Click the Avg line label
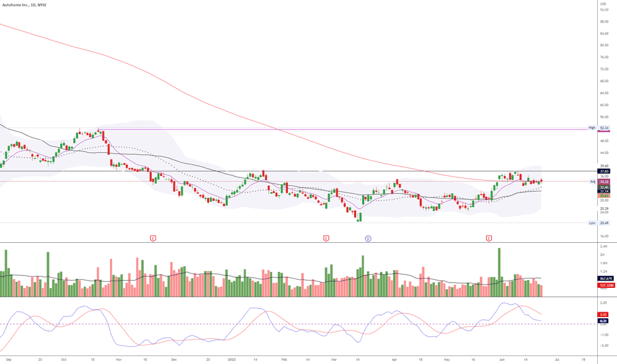This screenshot has height=364, width=617. 593,181
